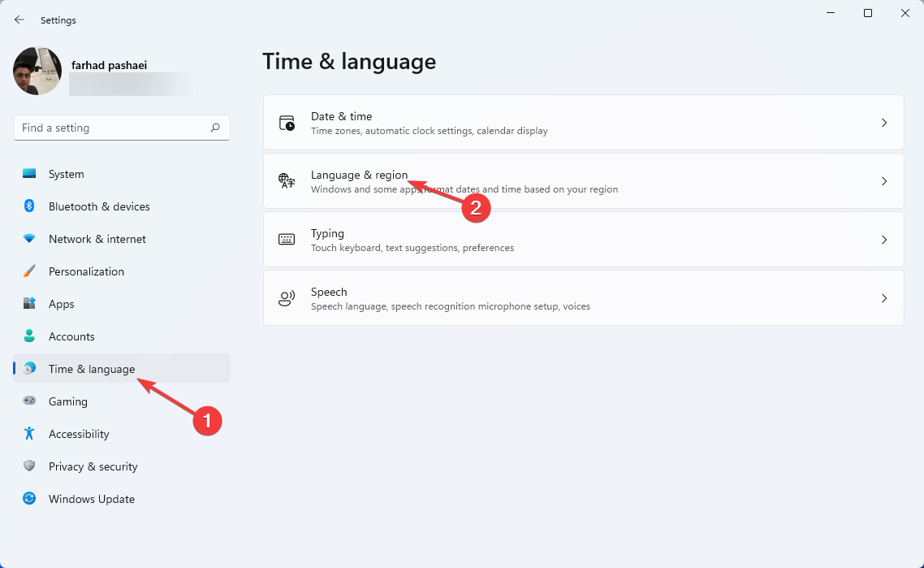Click the Personalization paintbrush icon

(x=29, y=271)
